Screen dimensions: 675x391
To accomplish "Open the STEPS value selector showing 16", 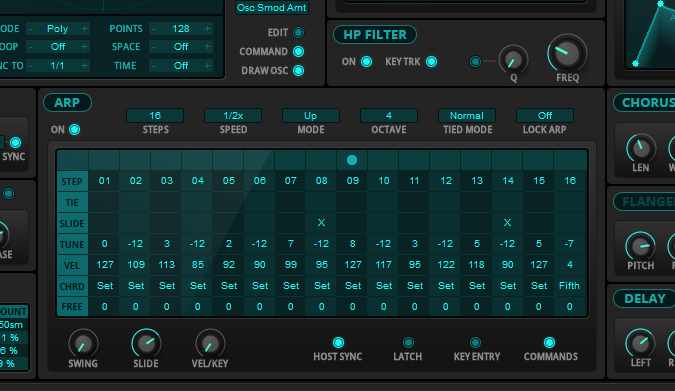I will 155,115.
